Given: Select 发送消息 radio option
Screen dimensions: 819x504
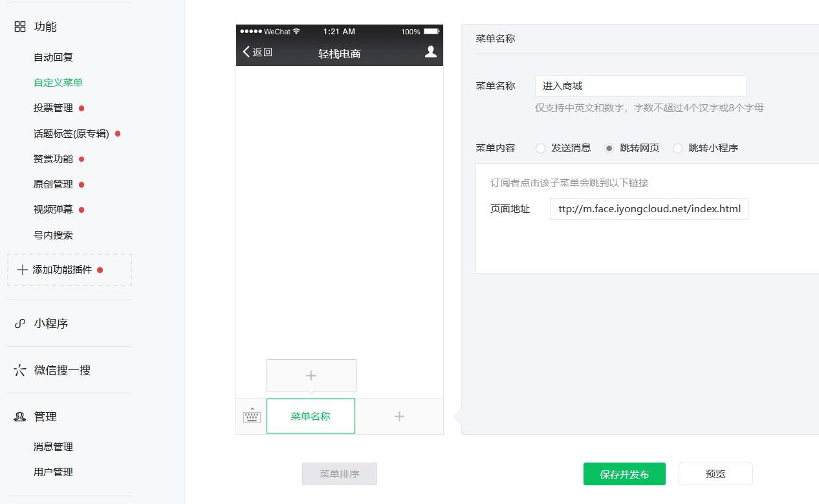Looking at the screenshot, I should (541, 148).
